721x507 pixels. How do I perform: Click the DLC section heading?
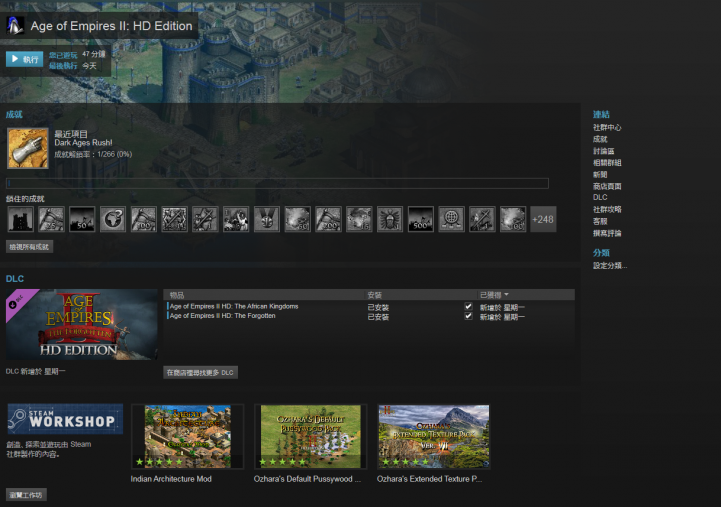15,279
